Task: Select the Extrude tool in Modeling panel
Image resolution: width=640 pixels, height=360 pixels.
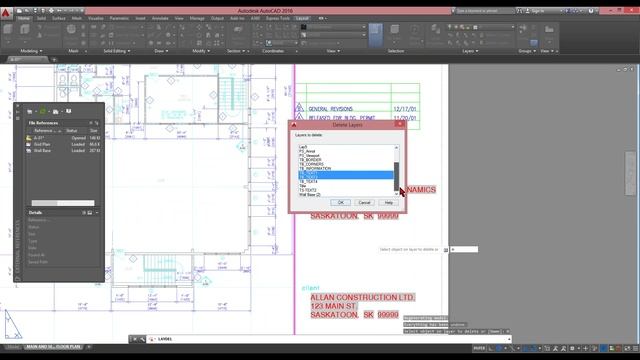Action: pyautogui.click(x=25, y=29)
